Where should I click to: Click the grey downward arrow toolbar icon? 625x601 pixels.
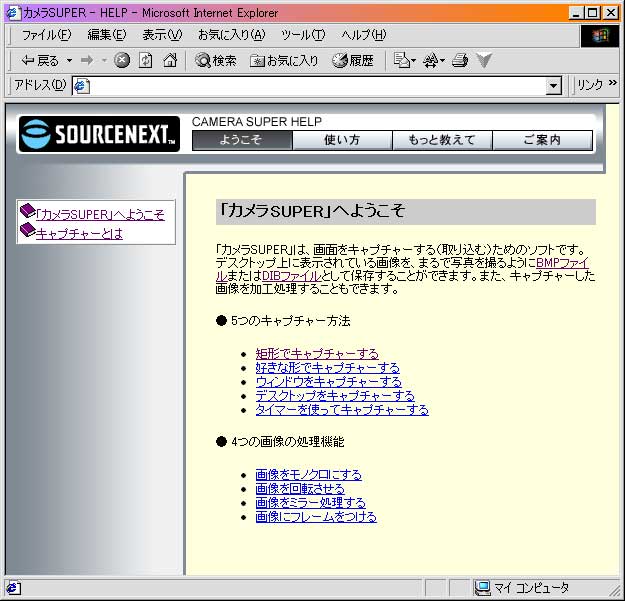(484, 61)
